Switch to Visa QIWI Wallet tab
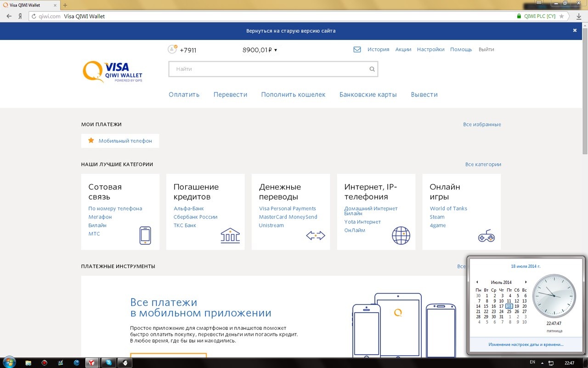 [x=30, y=5]
